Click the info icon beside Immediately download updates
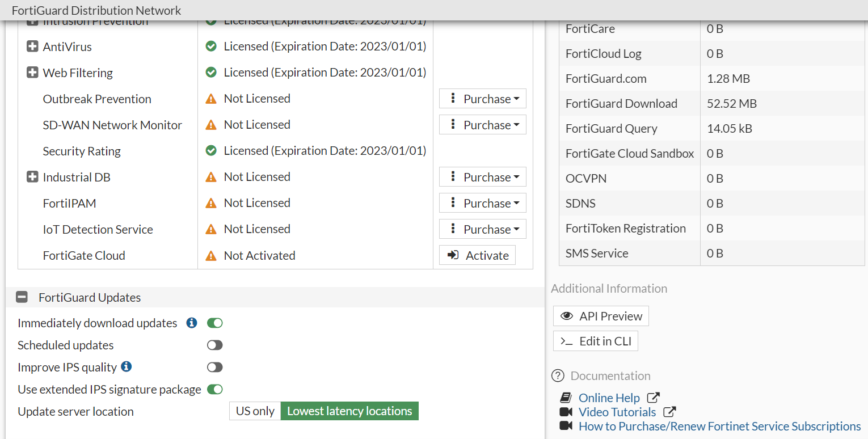 click(192, 323)
